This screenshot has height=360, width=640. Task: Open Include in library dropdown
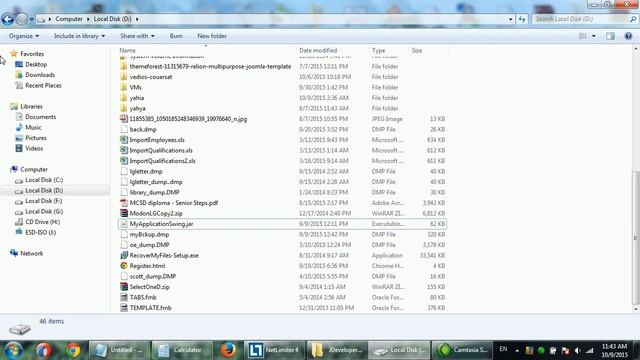click(x=80, y=36)
